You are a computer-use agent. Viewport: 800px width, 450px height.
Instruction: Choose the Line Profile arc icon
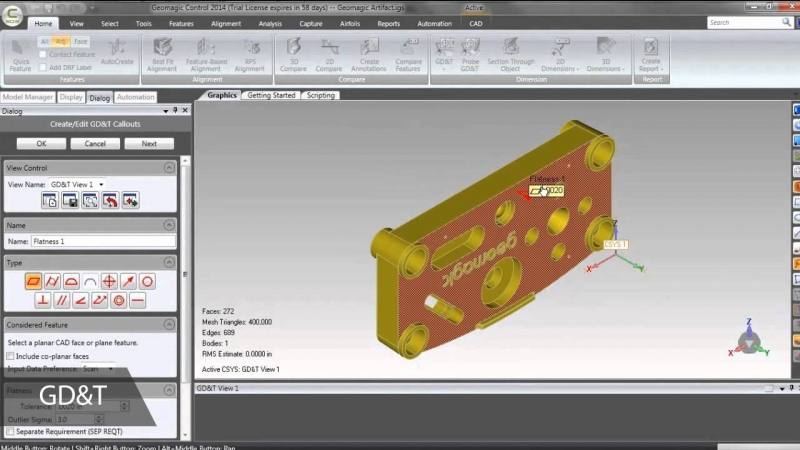(90, 281)
